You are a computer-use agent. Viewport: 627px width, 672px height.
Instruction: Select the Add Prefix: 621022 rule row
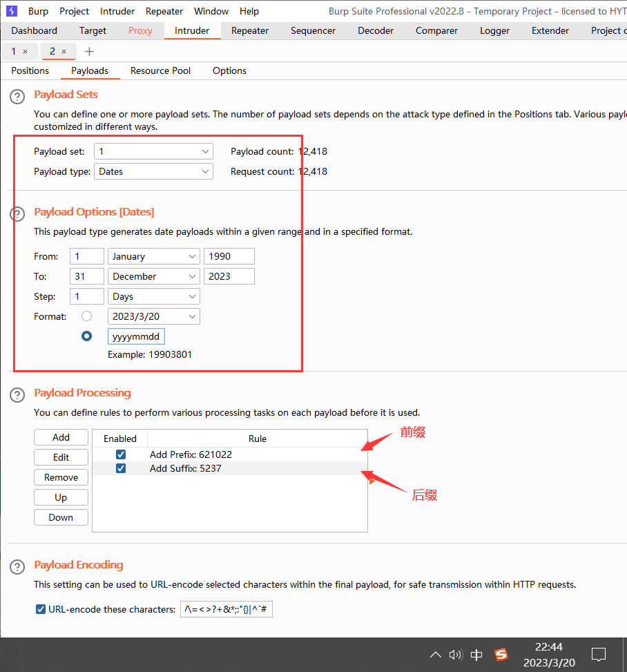(230, 454)
